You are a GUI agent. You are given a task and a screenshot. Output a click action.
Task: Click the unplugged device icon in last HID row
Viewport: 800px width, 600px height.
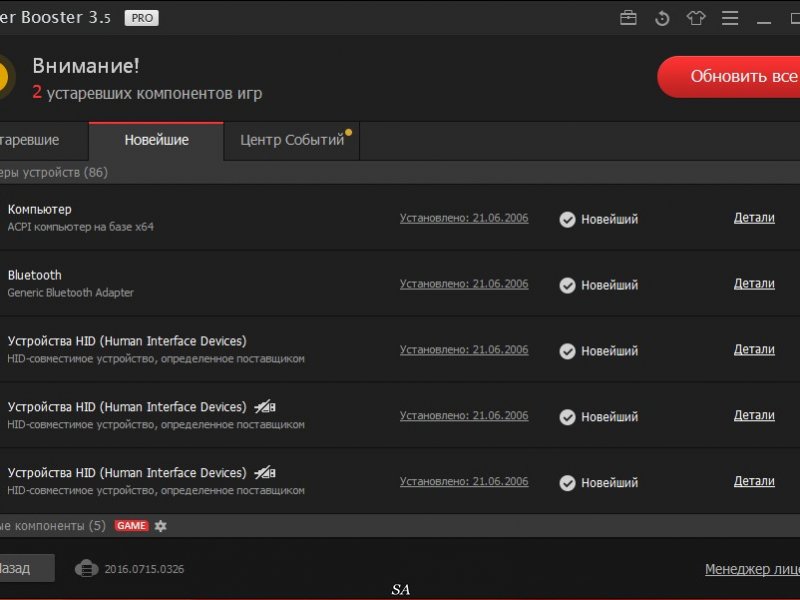pyautogui.click(x=265, y=472)
